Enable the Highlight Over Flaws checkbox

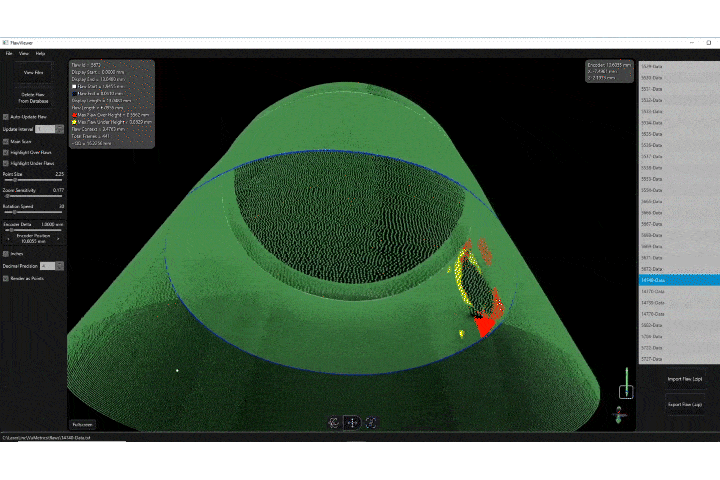coord(6,152)
